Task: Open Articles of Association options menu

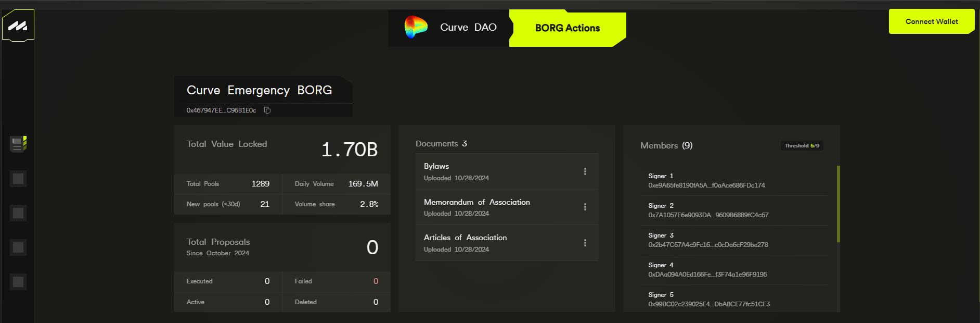Action: click(585, 243)
